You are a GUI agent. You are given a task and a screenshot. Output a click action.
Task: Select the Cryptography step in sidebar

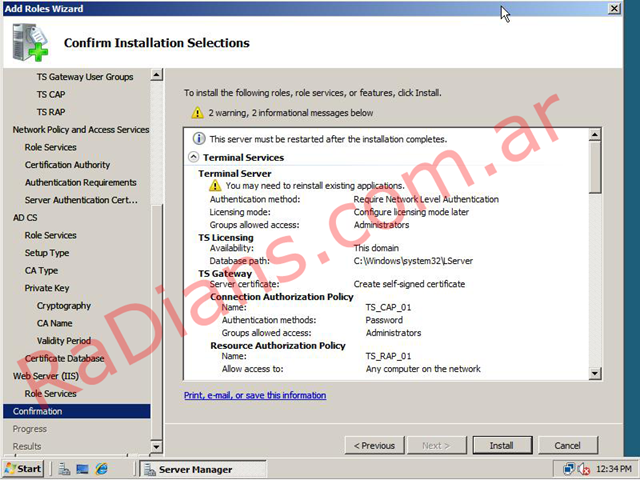(63, 306)
